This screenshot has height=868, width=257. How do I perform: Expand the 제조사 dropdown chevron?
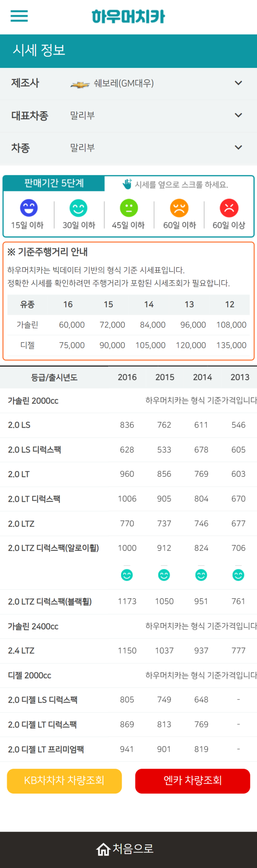(x=238, y=83)
